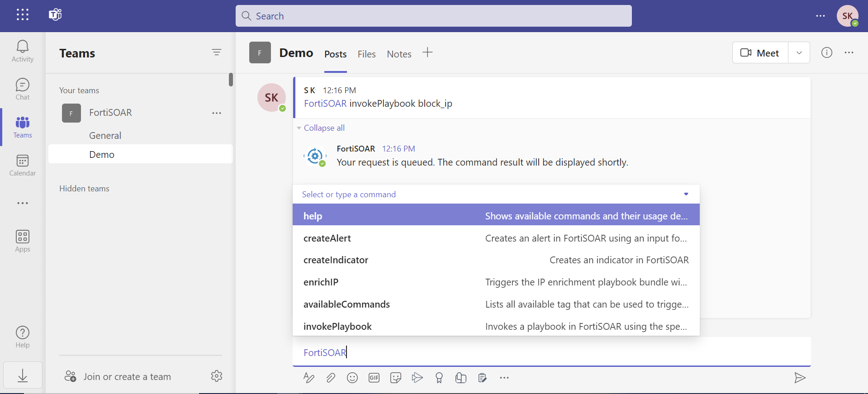Expand the Meet dropdown arrow
Image resolution: width=868 pixels, height=394 pixels.
[x=799, y=53]
